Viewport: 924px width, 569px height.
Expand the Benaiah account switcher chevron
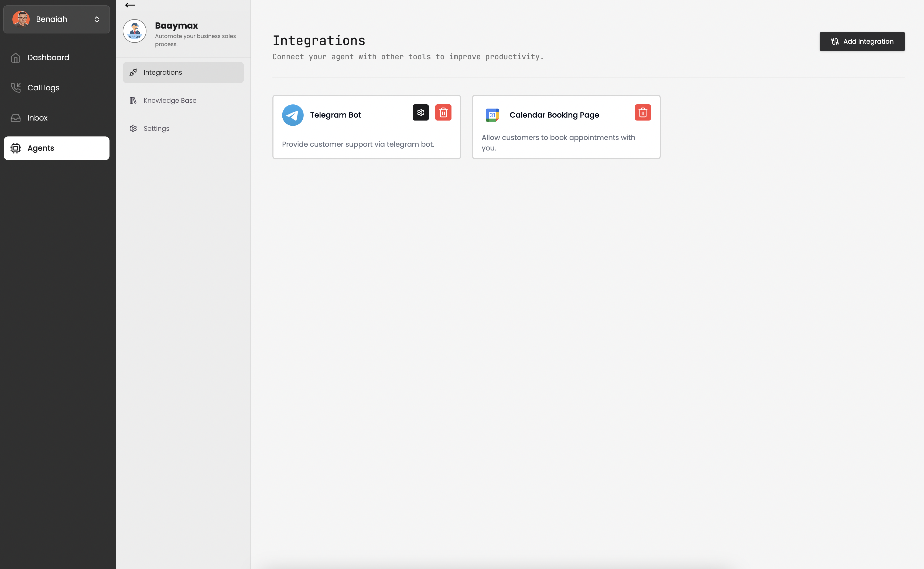click(x=97, y=19)
